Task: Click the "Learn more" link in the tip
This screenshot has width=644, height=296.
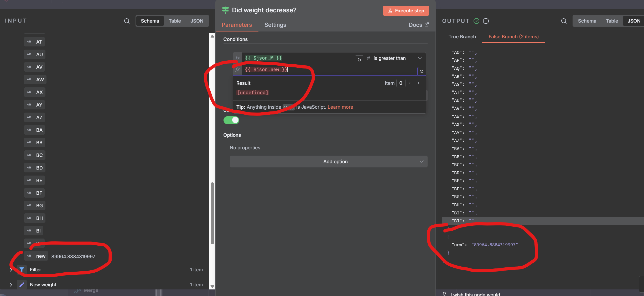Action: point(340,107)
